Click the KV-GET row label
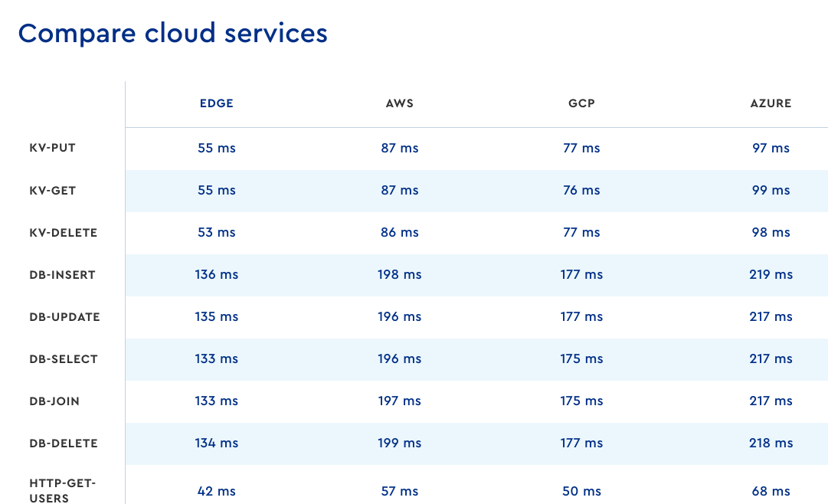 (53, 191)
